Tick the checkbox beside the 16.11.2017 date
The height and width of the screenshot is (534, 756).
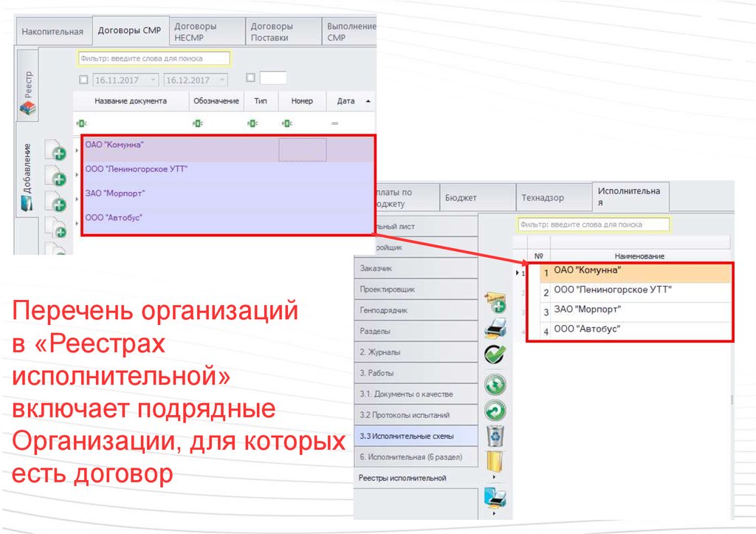point(83,80)
